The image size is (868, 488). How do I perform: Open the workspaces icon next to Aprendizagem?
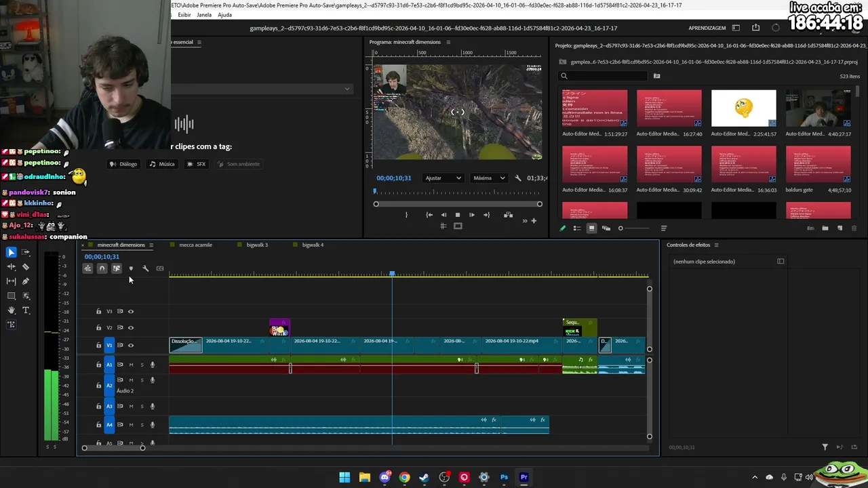736,28
